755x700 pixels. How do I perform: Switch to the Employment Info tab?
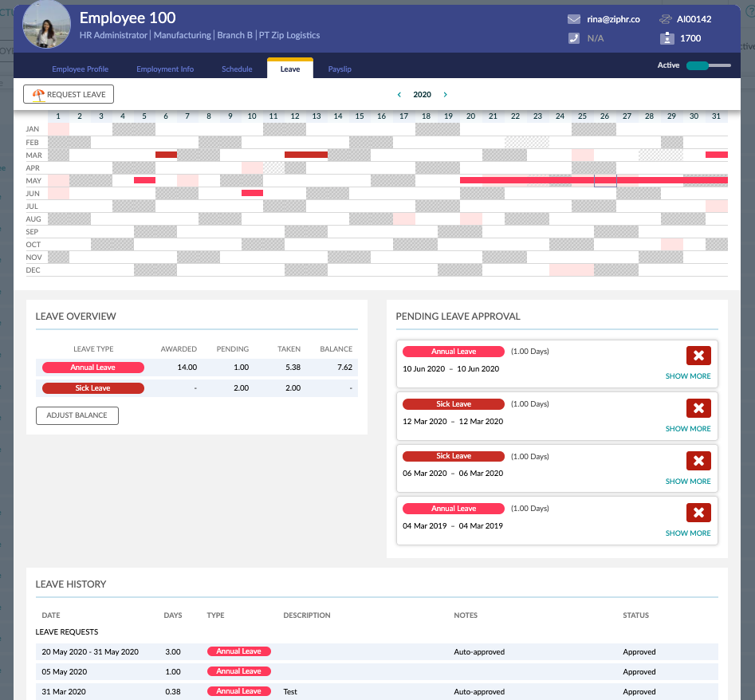pos(165,69)
